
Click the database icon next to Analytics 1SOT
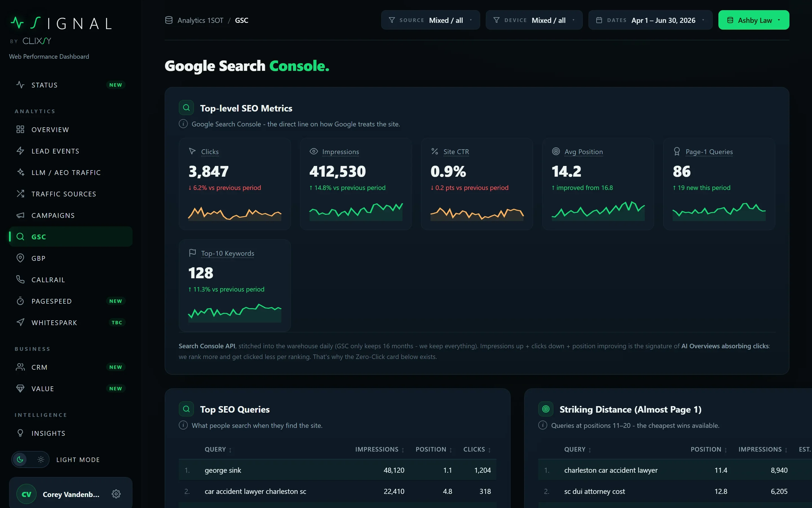169,20
